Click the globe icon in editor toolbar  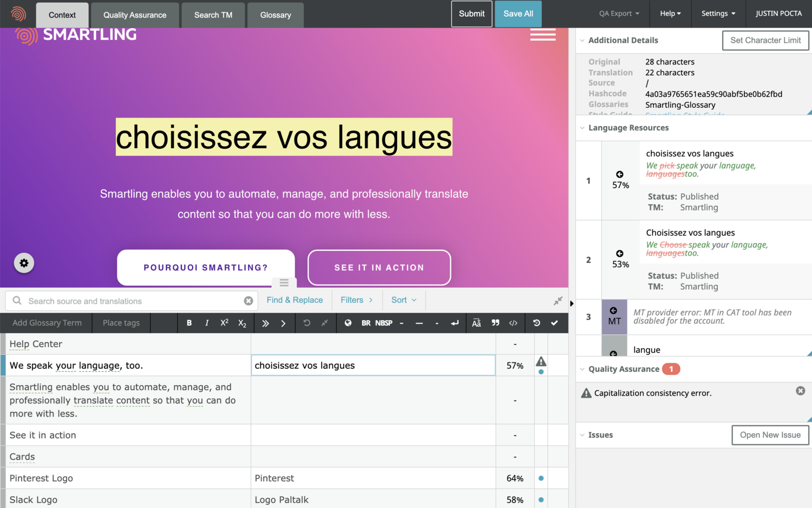348,323
